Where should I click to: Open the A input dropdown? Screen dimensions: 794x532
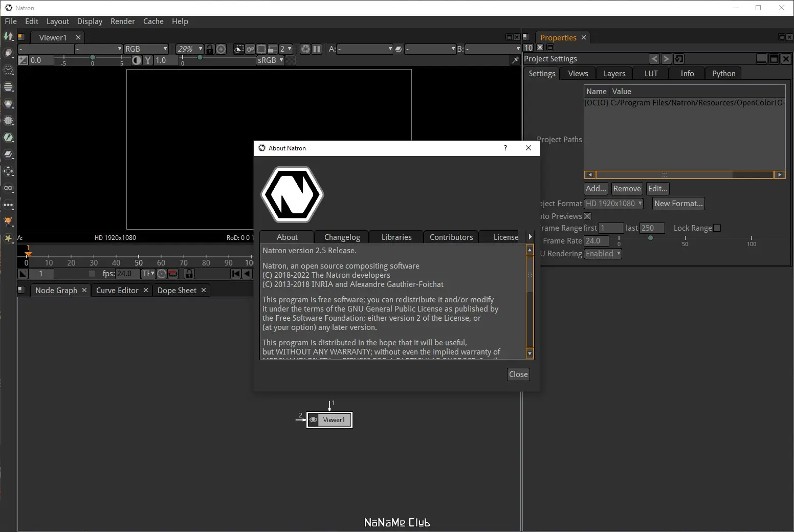coord(365,49)
